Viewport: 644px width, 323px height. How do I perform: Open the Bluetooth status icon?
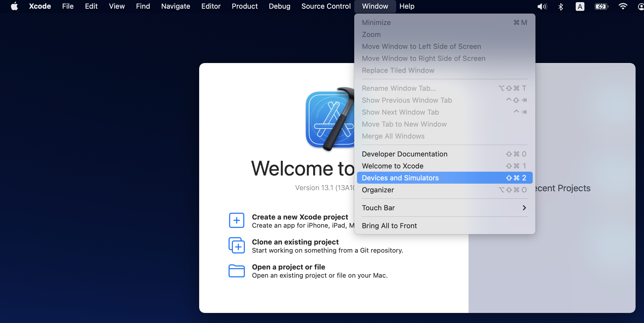(x=560, y=7)
